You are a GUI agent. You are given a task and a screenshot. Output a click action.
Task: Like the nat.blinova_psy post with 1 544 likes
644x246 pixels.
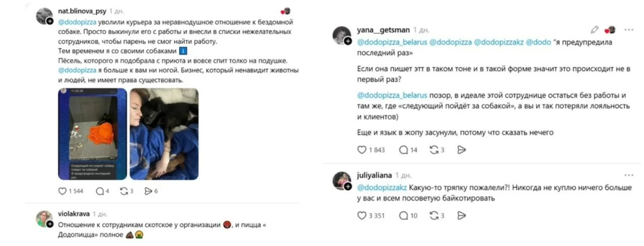(x=62, y=191)
